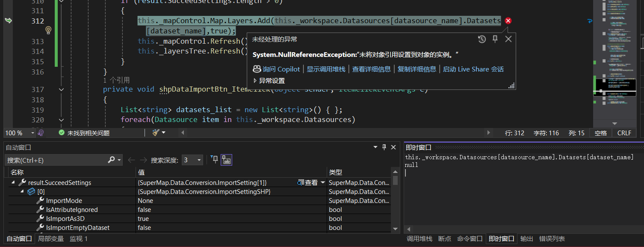Click the red exception error icon on line 312
The image size is (644, 247).
point(508,21)
